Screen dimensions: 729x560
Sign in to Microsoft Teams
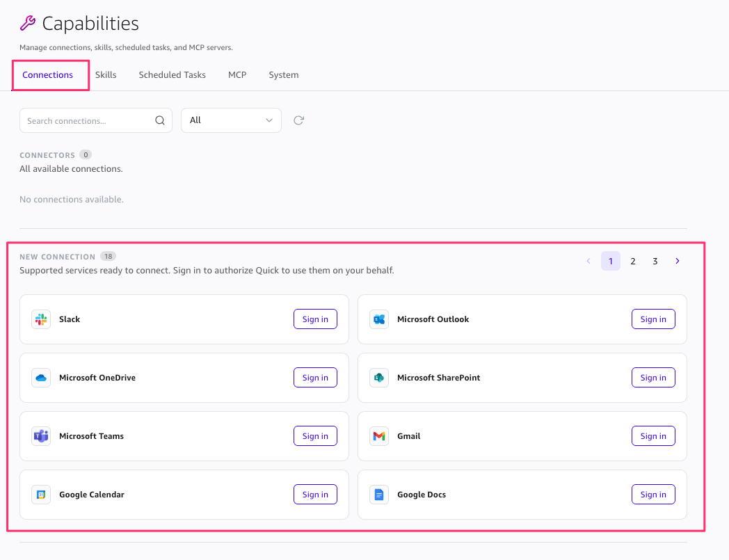(315, 435)
